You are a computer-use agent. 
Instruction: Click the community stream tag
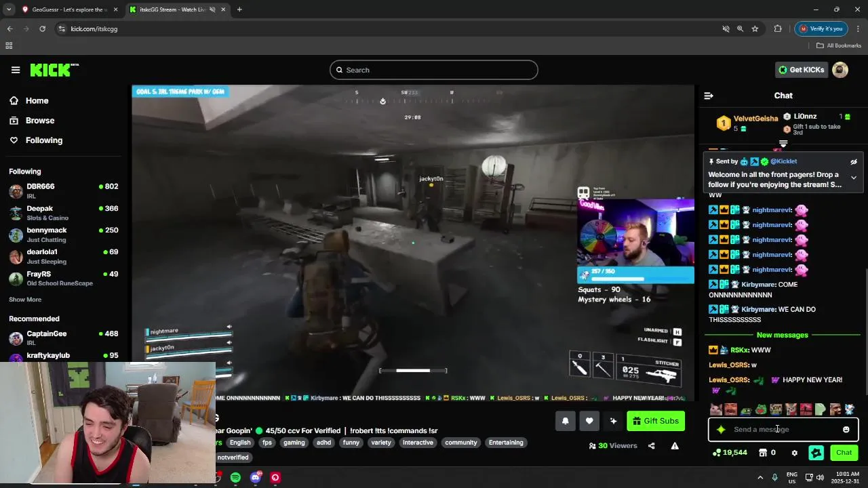pyautogui.click(x=461, y=443)
